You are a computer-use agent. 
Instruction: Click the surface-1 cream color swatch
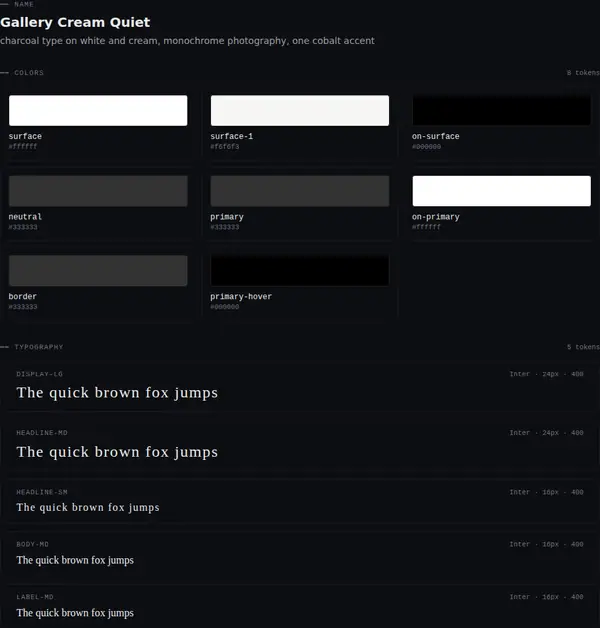(x=300, y=111)
